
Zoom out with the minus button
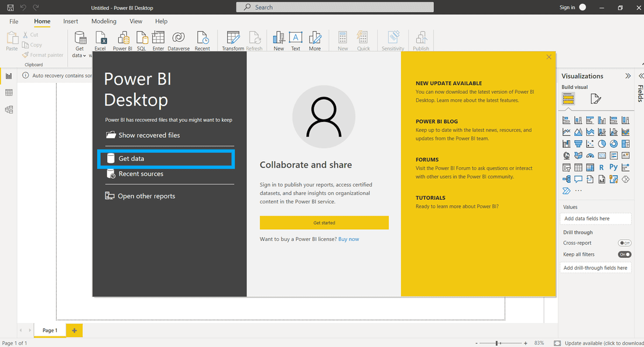pos(477,343)
